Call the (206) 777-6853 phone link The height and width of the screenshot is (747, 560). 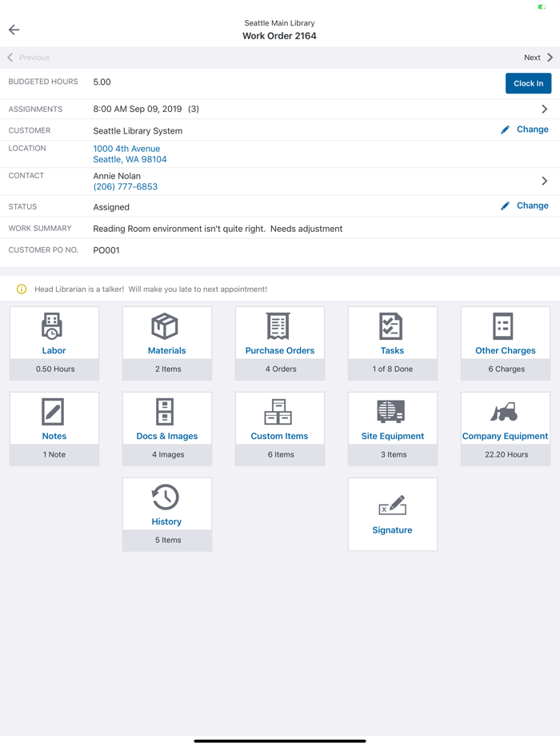[126, 187]
